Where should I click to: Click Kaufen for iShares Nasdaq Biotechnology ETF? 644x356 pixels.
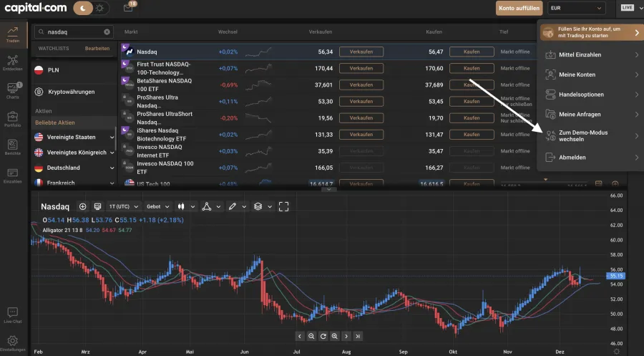pyautogui.click(x=472, y=135)
